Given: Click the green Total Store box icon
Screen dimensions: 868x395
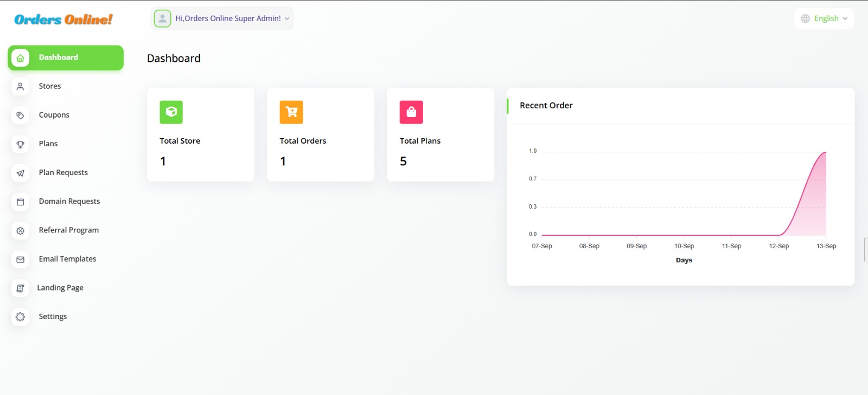Looking at the screenshot, I should pyautogui.click(x=171, y=112).
